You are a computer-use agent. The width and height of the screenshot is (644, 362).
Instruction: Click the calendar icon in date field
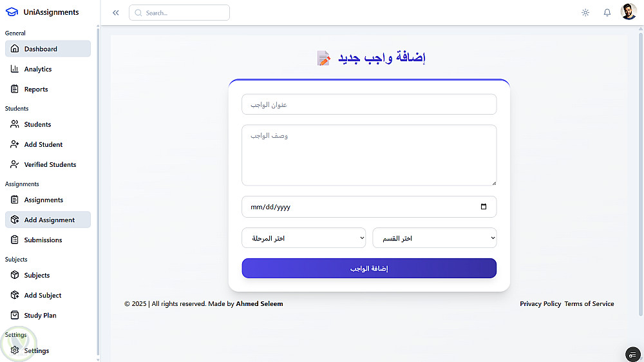coord(484,207)
